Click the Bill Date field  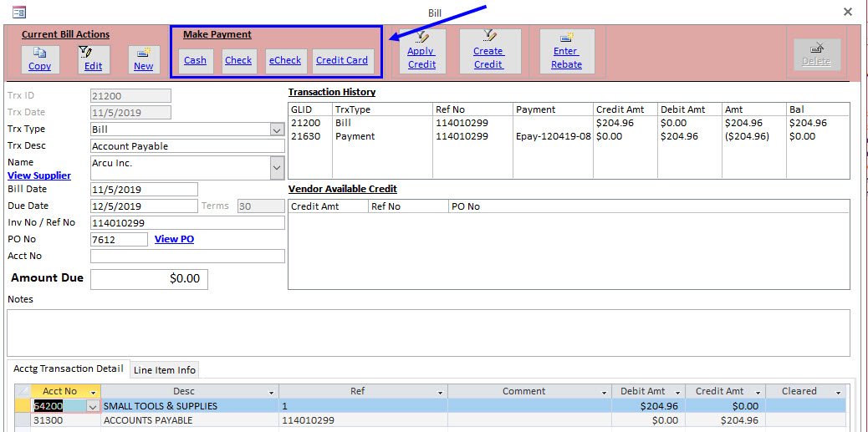pos(144,189)
